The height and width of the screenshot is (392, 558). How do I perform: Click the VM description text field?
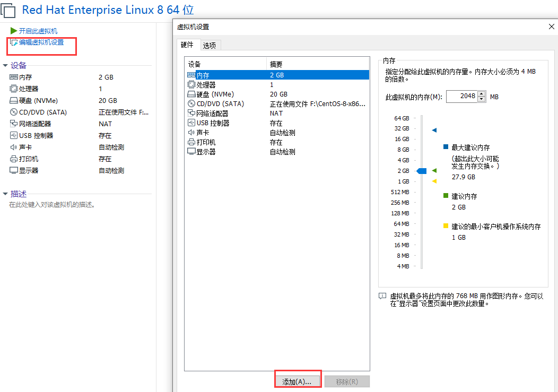[51, 205]
